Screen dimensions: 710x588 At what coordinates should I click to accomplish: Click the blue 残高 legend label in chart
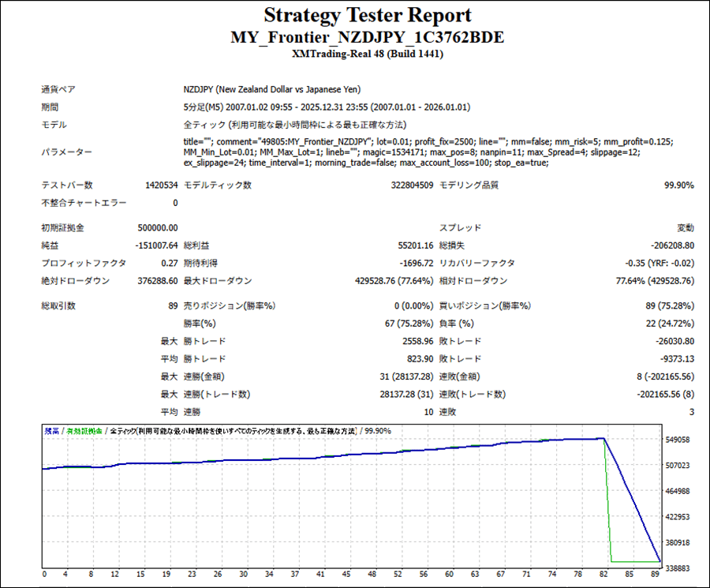coord(51,431)
